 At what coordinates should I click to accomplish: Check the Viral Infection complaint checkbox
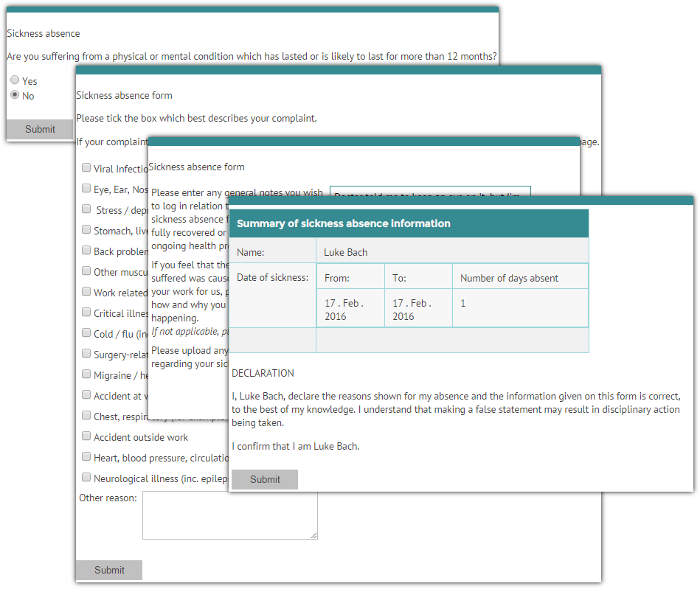click(x=86, y=167)
